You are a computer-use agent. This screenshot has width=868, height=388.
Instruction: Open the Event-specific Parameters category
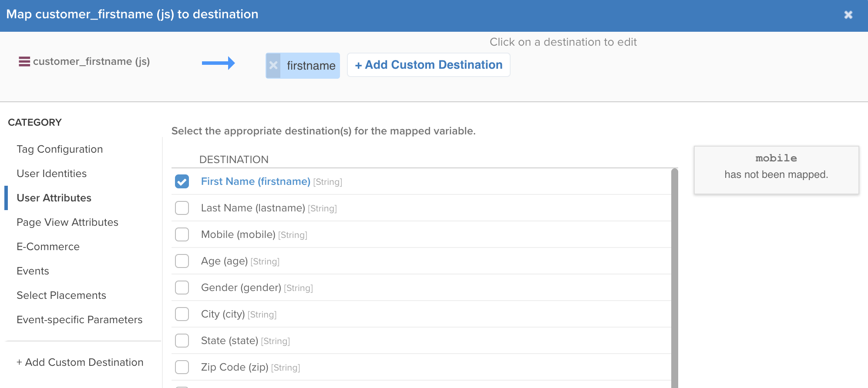(x=79, y=320)
